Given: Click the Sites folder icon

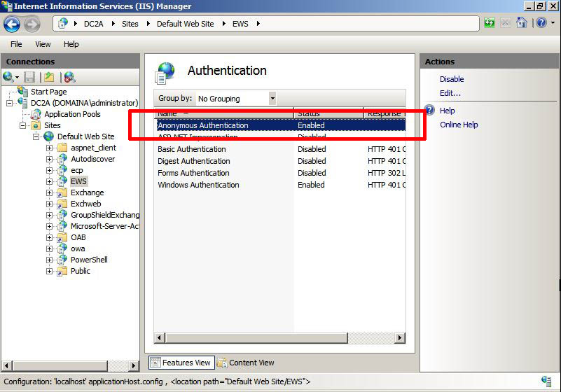Looking at the screenshot, I should coord(36,125).
